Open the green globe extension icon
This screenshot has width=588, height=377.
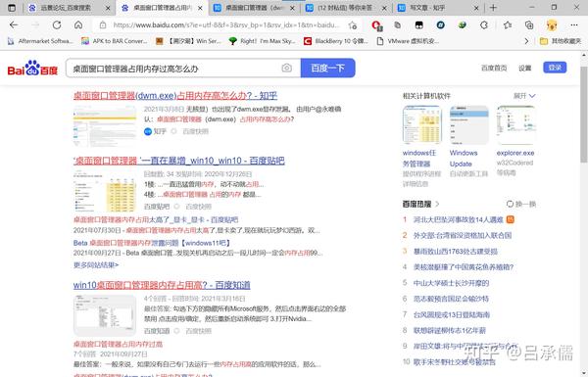pyautogui.click(x=463, y=25)
